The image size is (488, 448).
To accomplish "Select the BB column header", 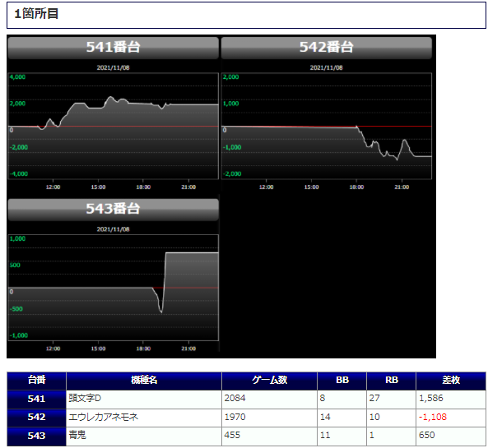I will coord(342,381).
